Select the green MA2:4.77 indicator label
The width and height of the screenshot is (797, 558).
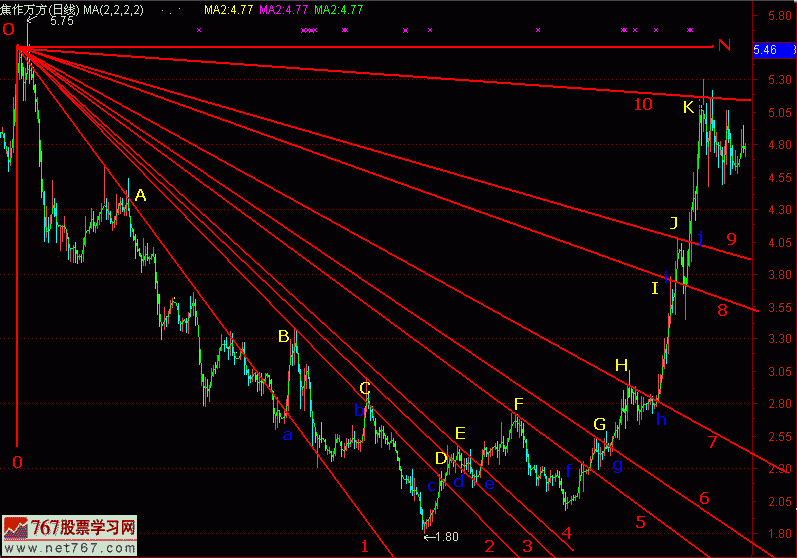338,9
